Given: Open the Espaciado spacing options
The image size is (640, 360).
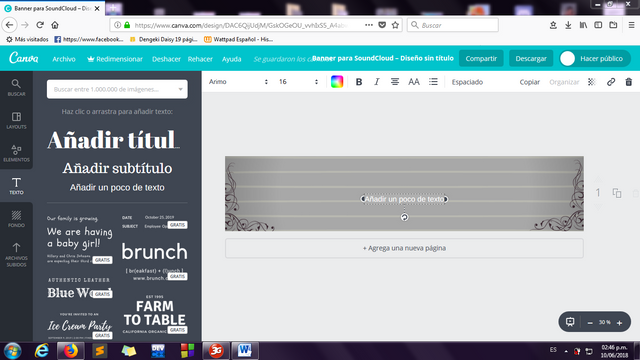Looking at the screenshot, I should [x=467, y=82].
